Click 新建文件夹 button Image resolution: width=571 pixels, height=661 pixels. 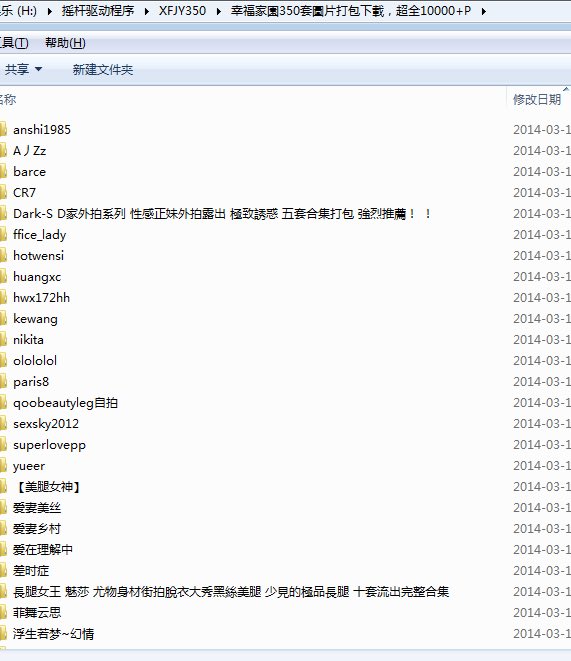click(x=103, y=69)
